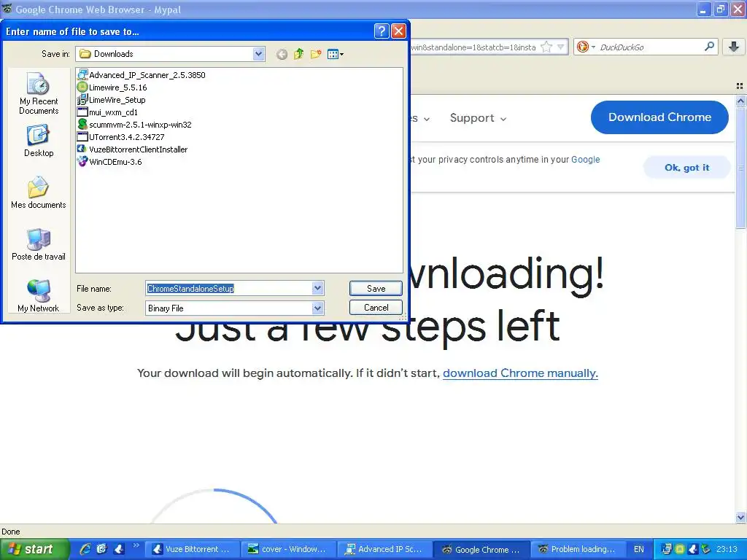The height and width of the screenshot is (560, 747).
Task: Click the scrollbar up arrow
Action: coord(740,101)
